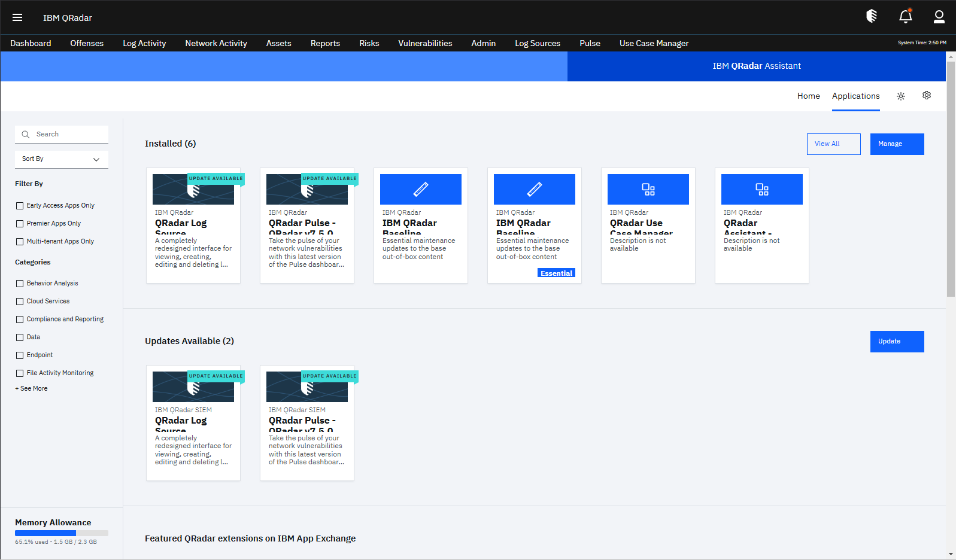
Task: Click the search magnifier icon
Action: (26, 135)
